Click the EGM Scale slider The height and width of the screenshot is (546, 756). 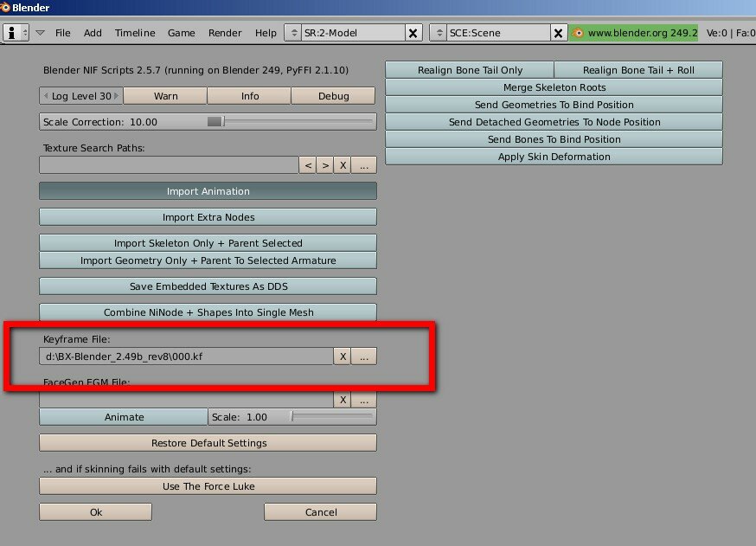coord(292,417)
